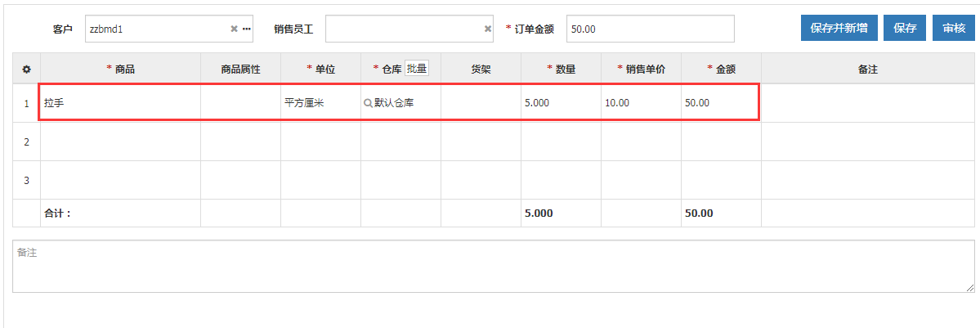Screen dimensions: 980x328
Task: Click the 批量 warehouse batch button
Action: coord(417,70)
